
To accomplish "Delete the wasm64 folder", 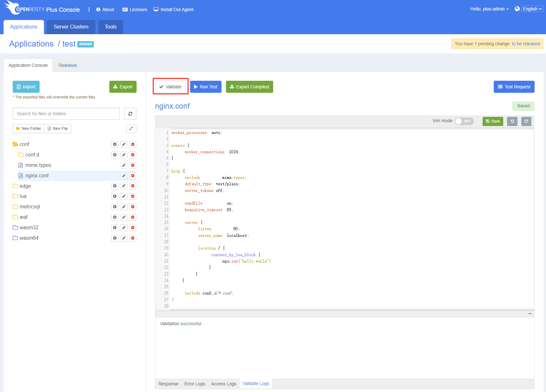I will click(133, 238).
